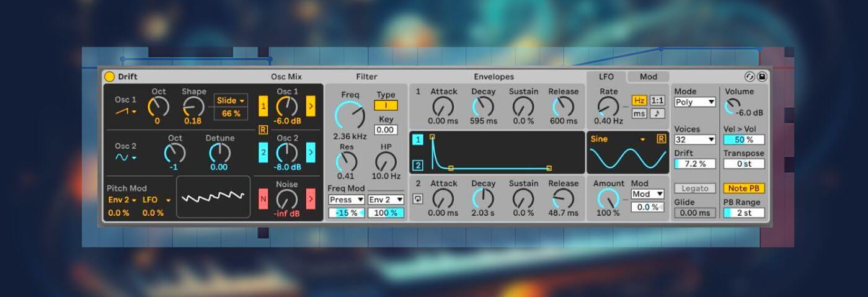This screenshot has height=297, width=868.
Task: Click the Envelope 1 Decay knob
Action: 483,107
